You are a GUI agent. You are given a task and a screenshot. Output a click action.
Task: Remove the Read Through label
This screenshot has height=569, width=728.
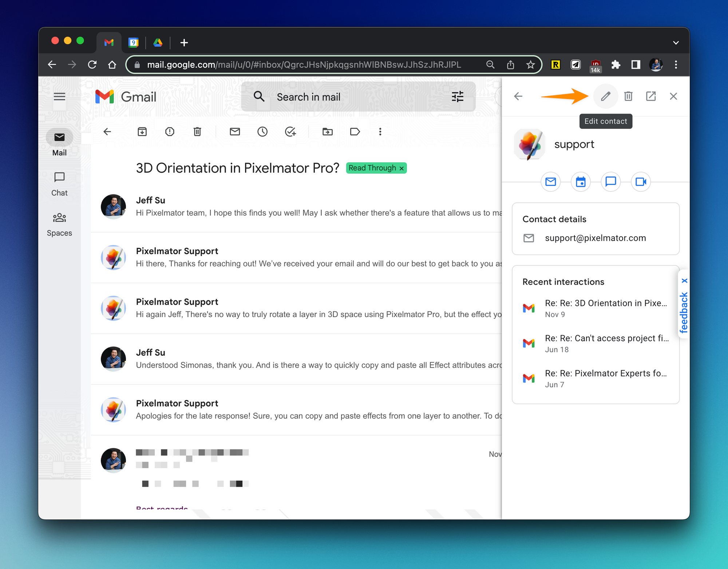tap(401, 168)
